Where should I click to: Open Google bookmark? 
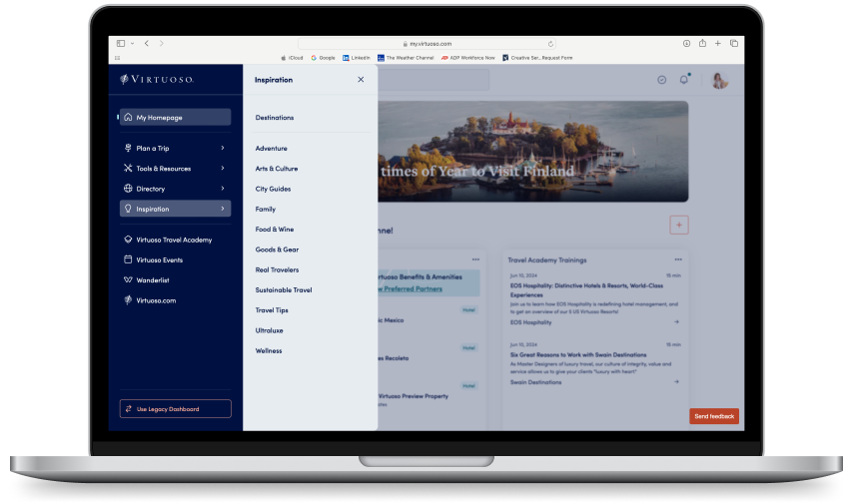click(x=324, y=58)
